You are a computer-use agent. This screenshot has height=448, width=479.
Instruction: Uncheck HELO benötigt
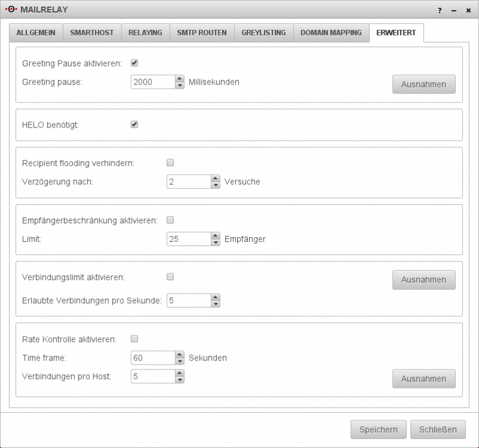point(135,124)
